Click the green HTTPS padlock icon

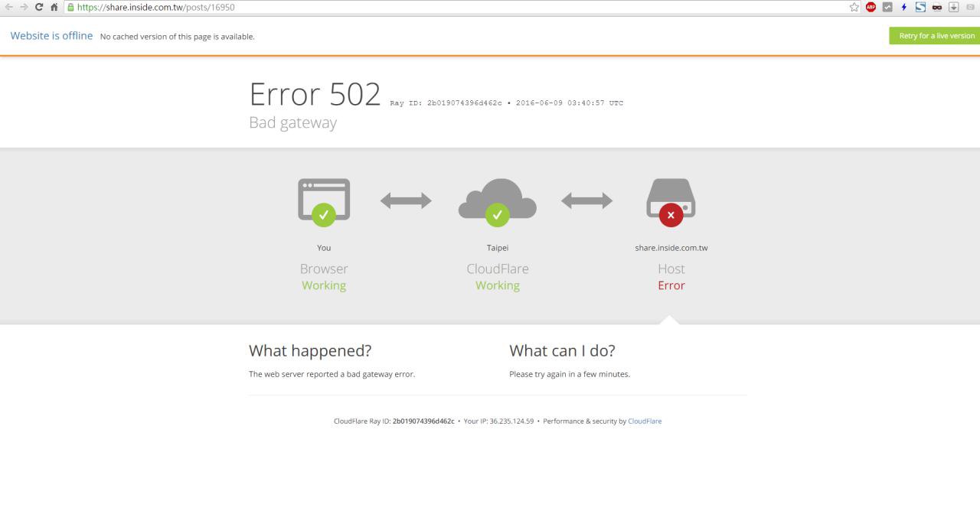click(71, 8)
